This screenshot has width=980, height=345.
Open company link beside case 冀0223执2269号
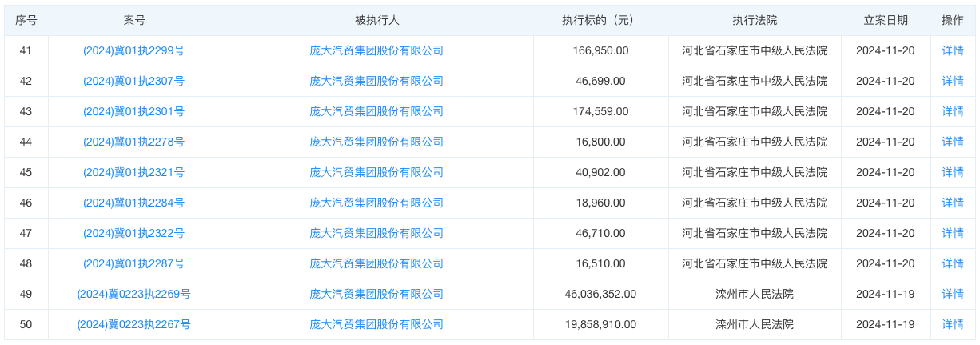point(376,294)
